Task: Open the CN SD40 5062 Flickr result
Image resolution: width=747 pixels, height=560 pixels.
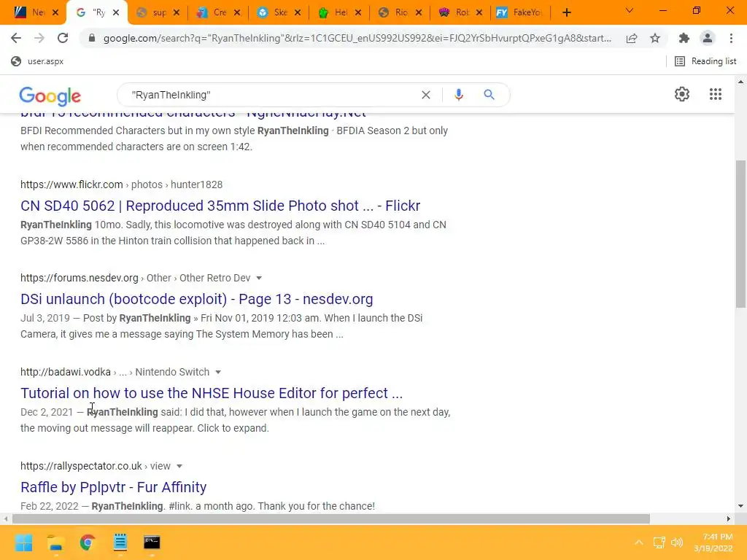Action: click(220, 206)
